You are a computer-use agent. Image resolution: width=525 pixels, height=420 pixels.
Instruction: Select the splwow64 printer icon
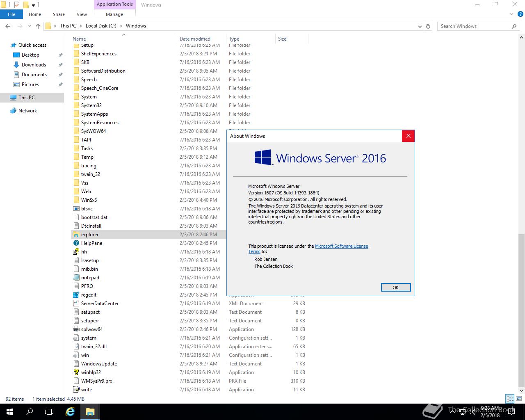pos(76,329)
